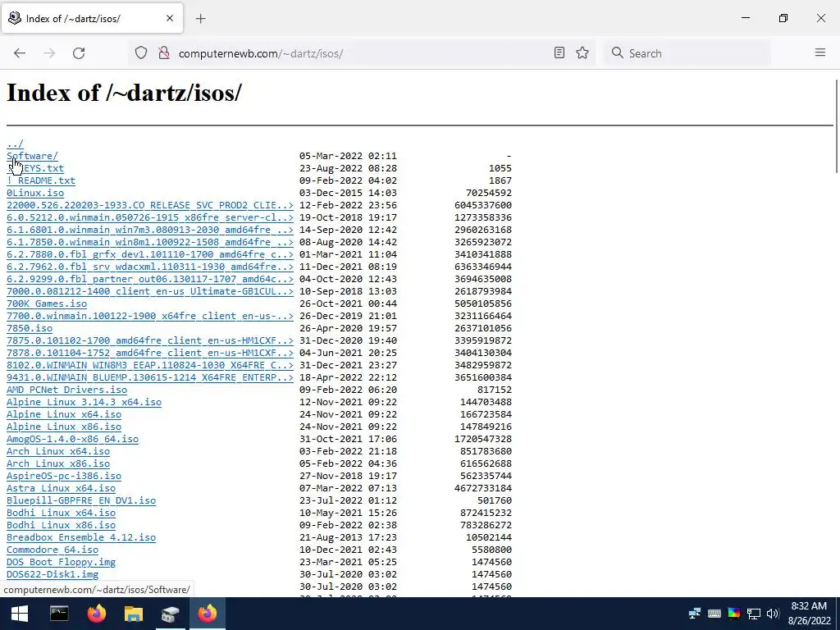
Task: Click the address bar URL
Action: click(x=261, y=53)
